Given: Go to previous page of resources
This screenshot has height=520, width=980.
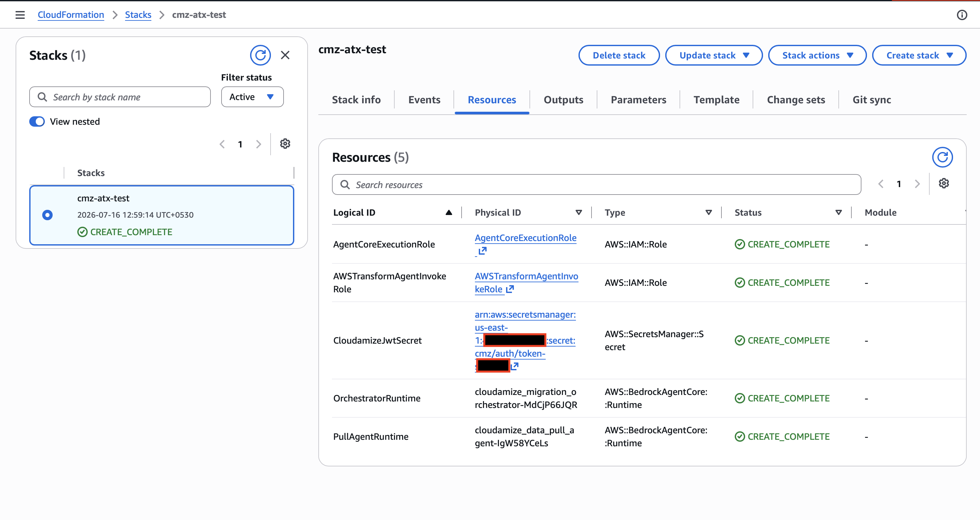Looking at the screenshot, I should 881,184.
